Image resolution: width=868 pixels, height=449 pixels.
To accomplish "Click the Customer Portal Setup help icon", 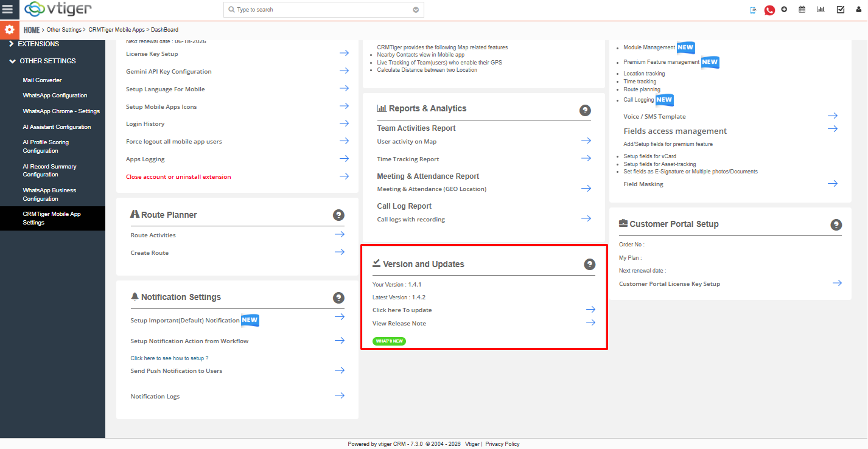I will [x=836, y=224].
